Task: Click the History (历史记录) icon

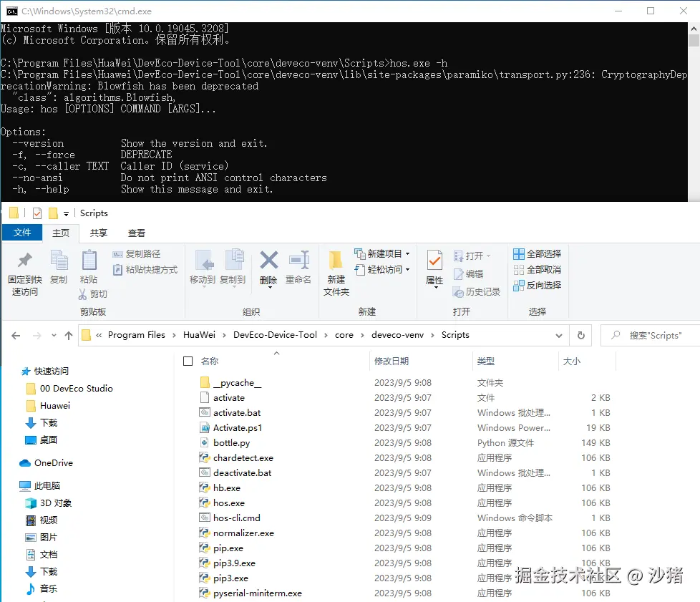Action: pyautogui.click(x=458, y=292)
